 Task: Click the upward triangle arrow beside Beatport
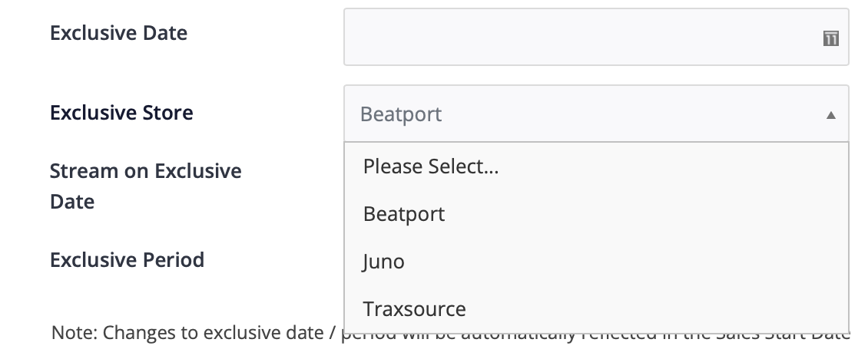830,115
